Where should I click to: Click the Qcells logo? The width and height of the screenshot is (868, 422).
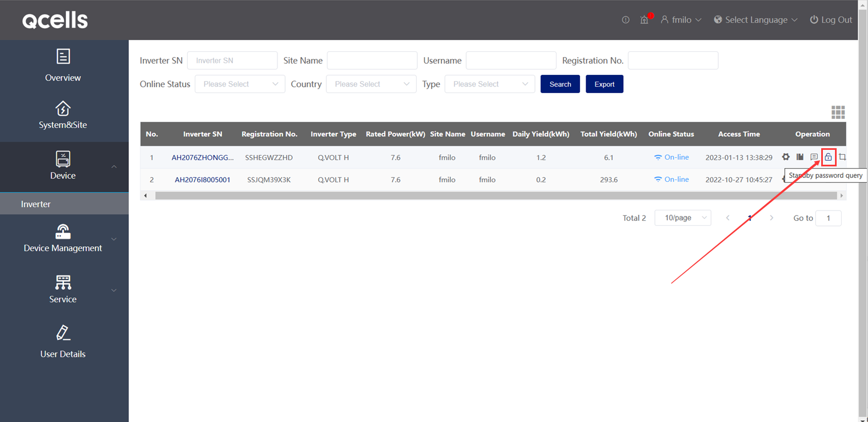tap(55, 20)
